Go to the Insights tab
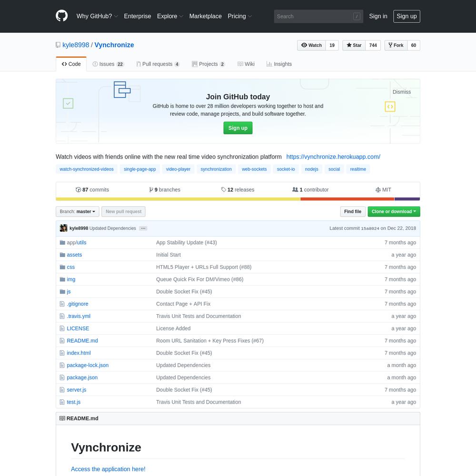 (279, 64)
